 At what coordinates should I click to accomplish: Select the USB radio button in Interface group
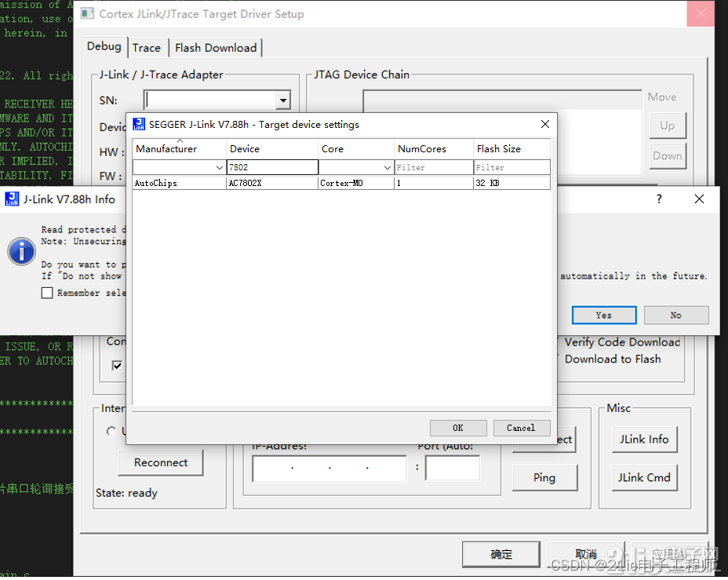pos(111,431)
